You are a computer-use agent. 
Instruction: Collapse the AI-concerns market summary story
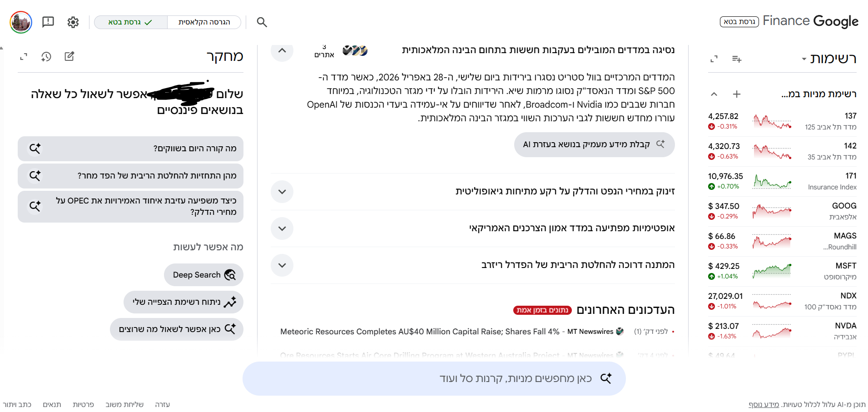(282, 51)
